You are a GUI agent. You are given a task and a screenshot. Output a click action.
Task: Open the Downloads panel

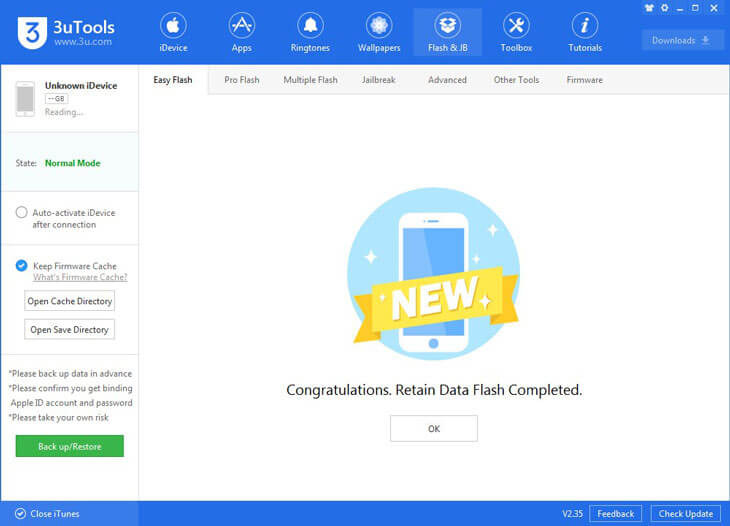tap(682, 40)
